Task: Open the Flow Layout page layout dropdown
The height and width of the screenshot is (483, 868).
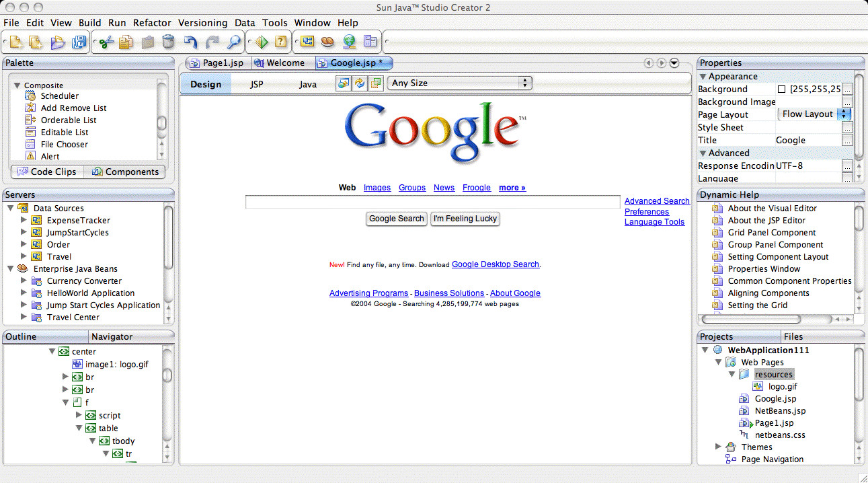Action: tap(815, 114)
